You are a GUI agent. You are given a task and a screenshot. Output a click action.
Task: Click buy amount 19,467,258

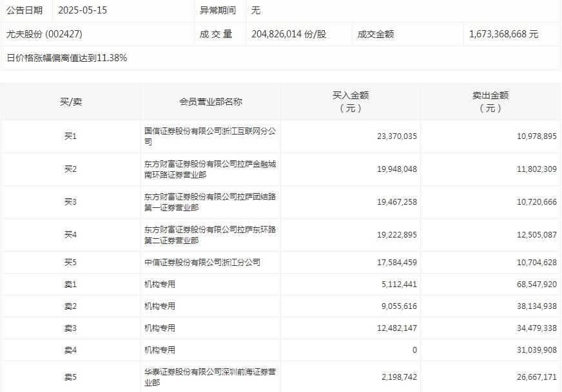(397, 202)
